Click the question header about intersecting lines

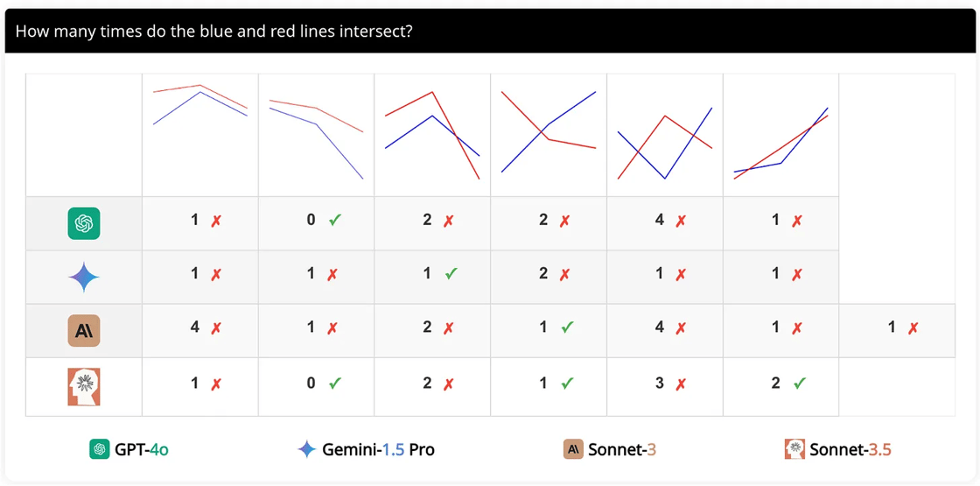(214, 32)
